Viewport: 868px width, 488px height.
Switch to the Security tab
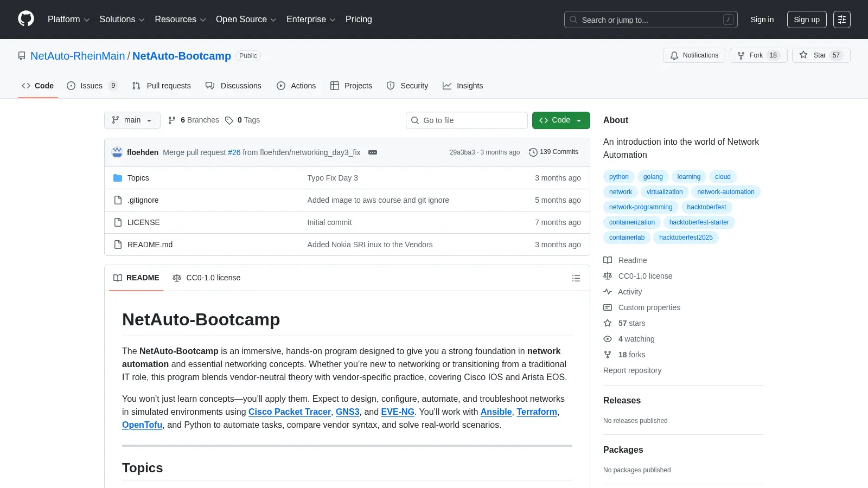tap(407, 86)
